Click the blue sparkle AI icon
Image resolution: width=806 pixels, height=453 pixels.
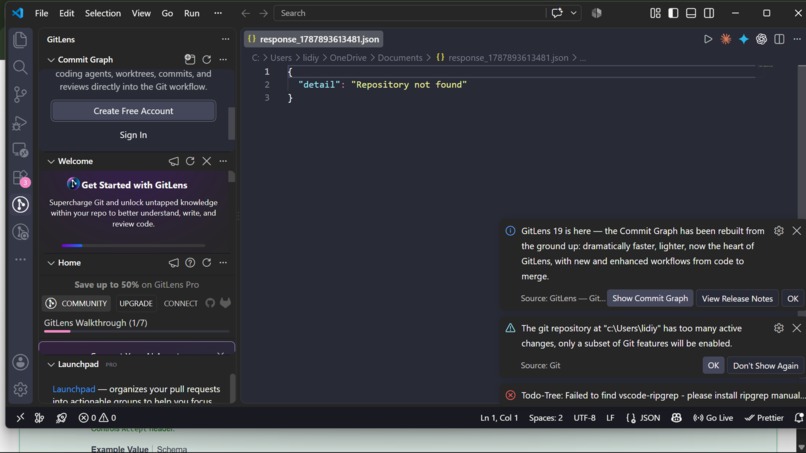pos(743,39)
